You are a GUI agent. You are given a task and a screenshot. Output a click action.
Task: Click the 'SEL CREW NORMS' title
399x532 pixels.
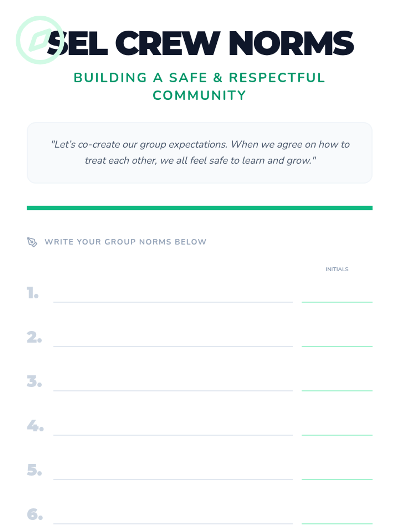coord(201,43)
